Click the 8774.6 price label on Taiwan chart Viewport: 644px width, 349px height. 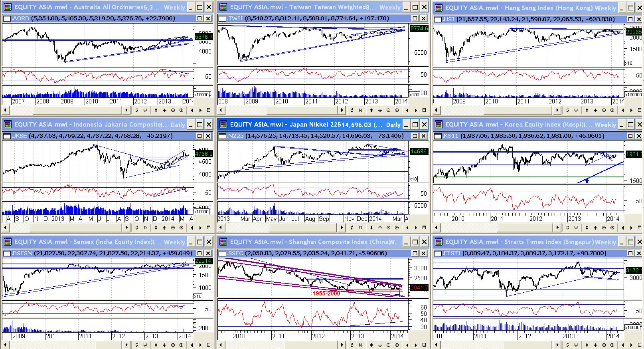coord(419,28)
